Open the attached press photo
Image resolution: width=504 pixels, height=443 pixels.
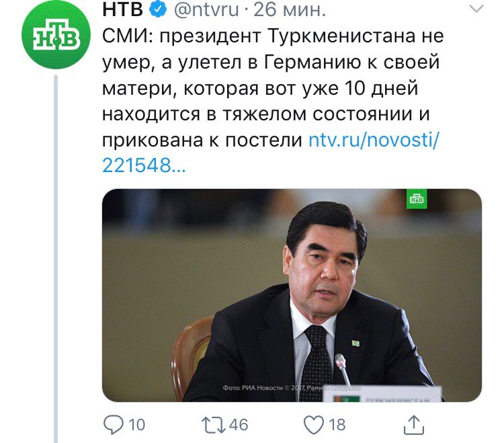point(292,295)
